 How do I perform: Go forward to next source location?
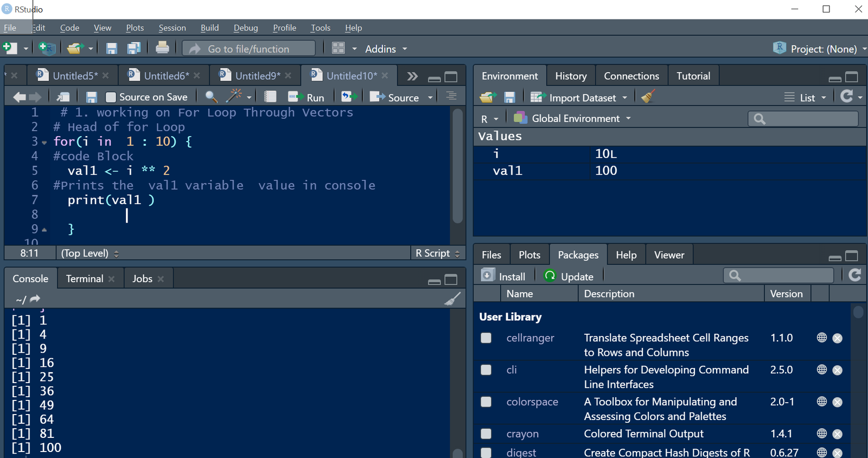click(x=35, y=97)
